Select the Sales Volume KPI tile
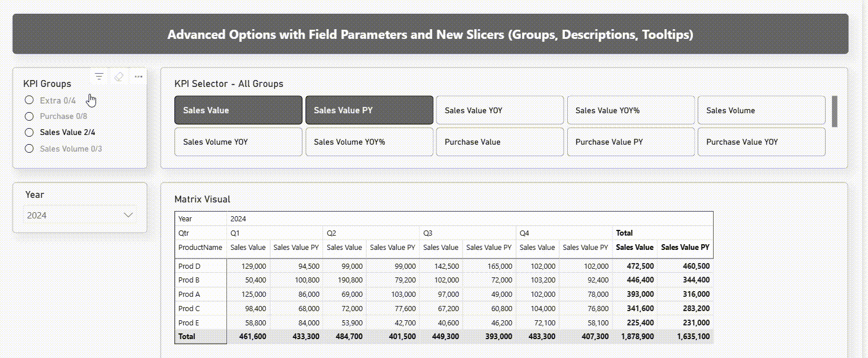 [x=761, y=110]
